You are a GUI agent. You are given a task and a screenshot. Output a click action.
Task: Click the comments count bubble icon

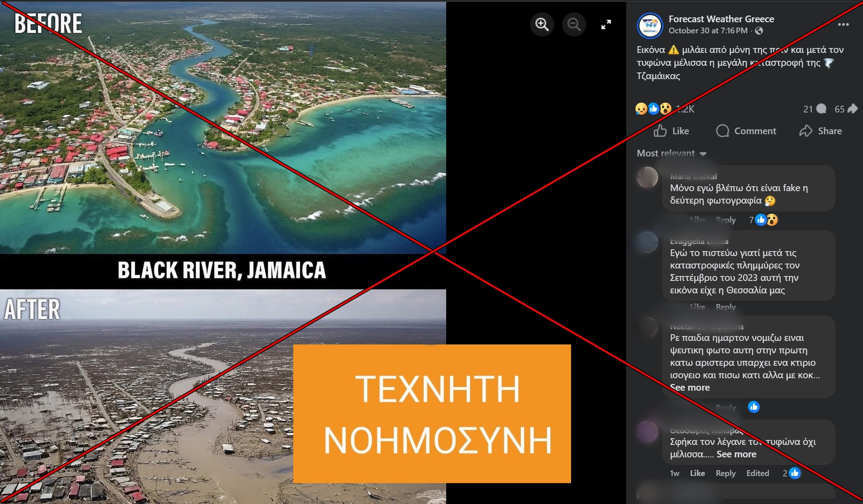[821, 109]
